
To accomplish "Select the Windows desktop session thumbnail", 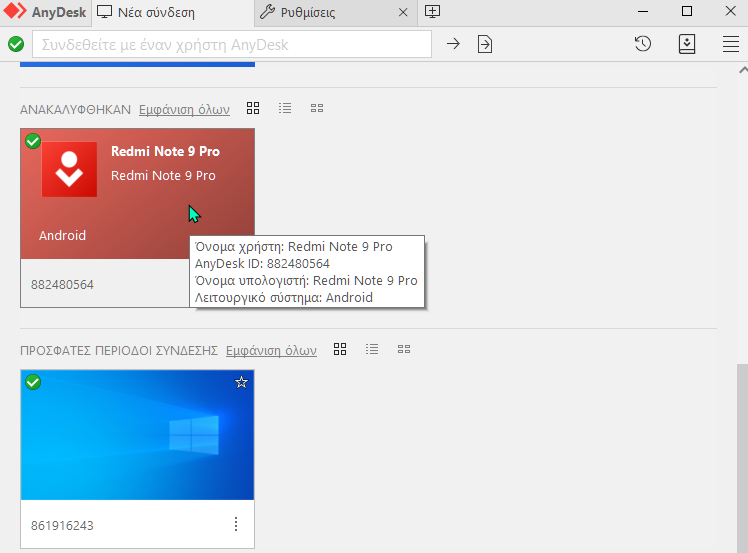I will [137, 435].
